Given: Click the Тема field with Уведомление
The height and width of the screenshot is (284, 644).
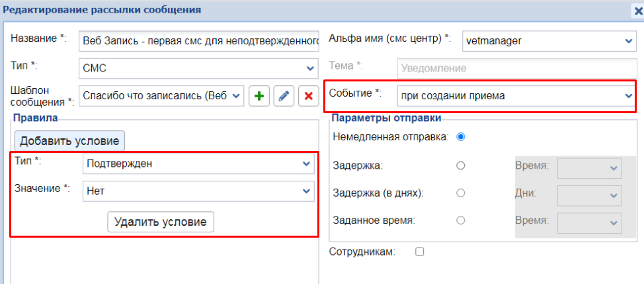Looking at the screenshot, I should (516, 68).
